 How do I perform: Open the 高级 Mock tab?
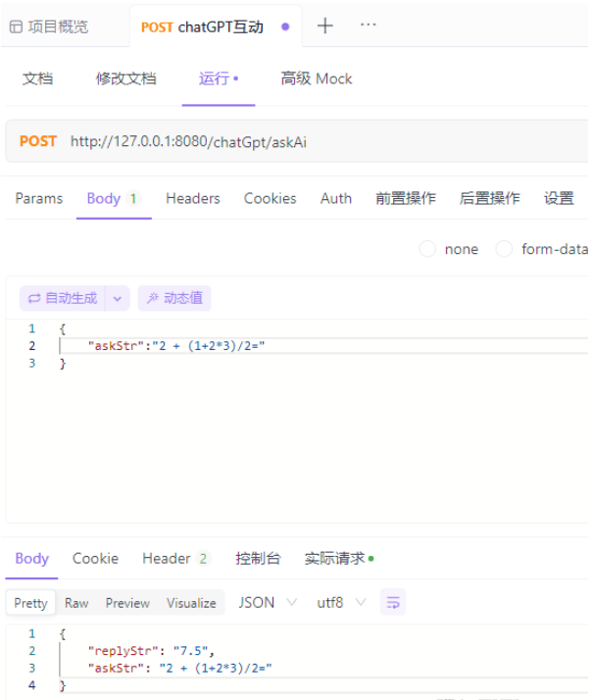click(x=317, y=78)
